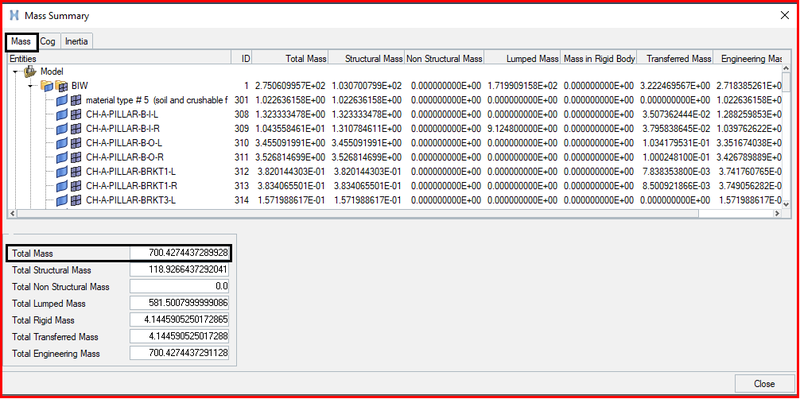Switch to the Cog tab
This screenshot has height=399, width=800.
click(x=48, y=42)
